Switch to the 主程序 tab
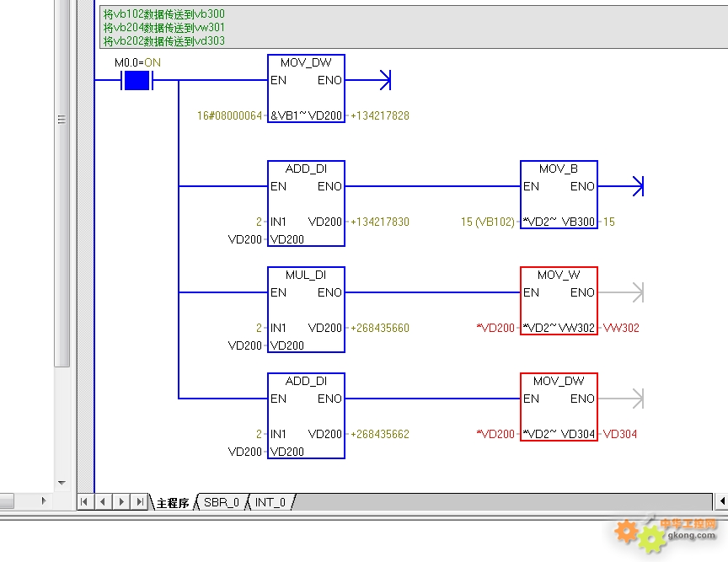The height and width of the screenshot is (562, 728). point(173,502)
